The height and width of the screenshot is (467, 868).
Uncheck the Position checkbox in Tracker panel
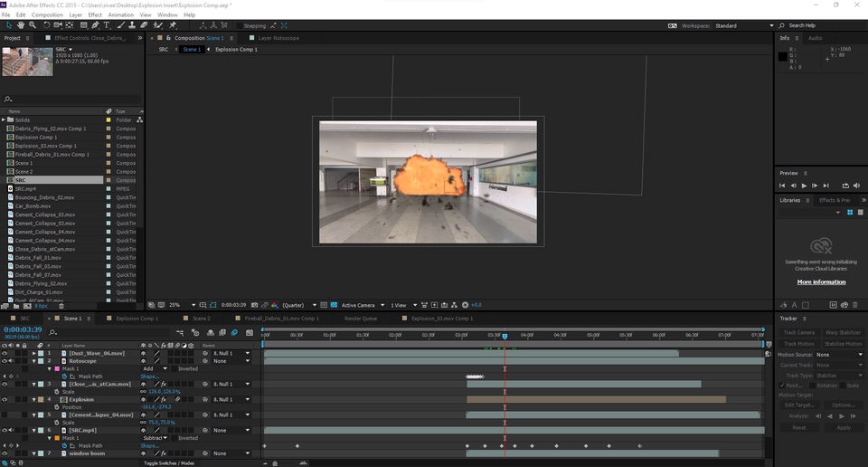click(x=782, y=385)
